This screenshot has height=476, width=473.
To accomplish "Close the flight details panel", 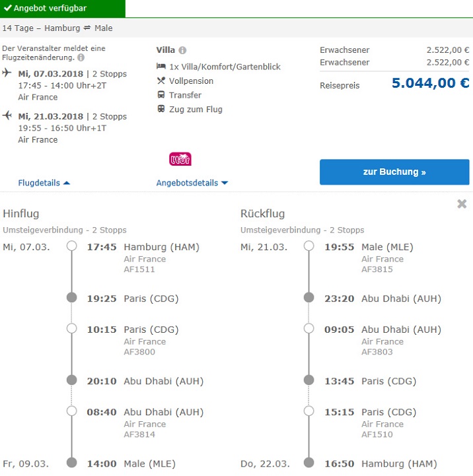I will (x=462, y=204).
